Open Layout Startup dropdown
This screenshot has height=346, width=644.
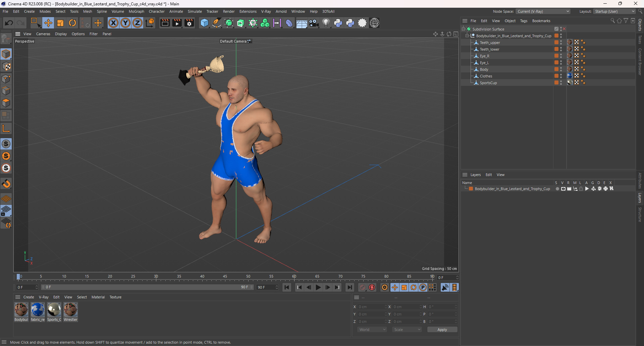[614, 11]
